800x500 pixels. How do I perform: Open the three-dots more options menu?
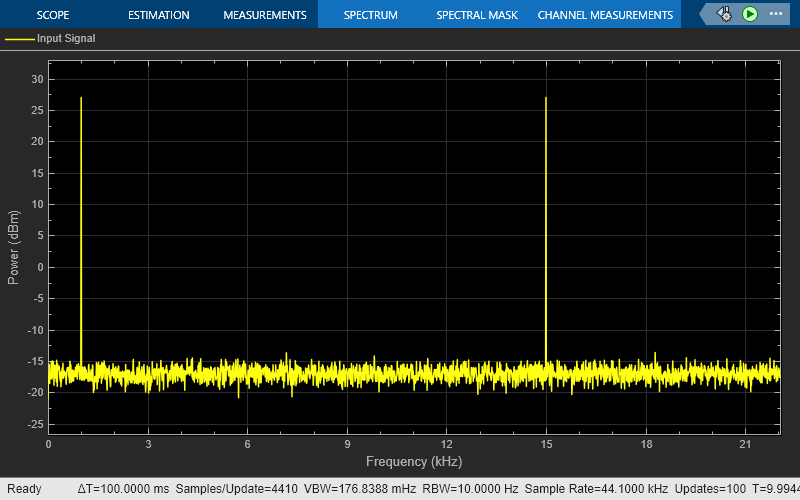click(x=776, y=14)
